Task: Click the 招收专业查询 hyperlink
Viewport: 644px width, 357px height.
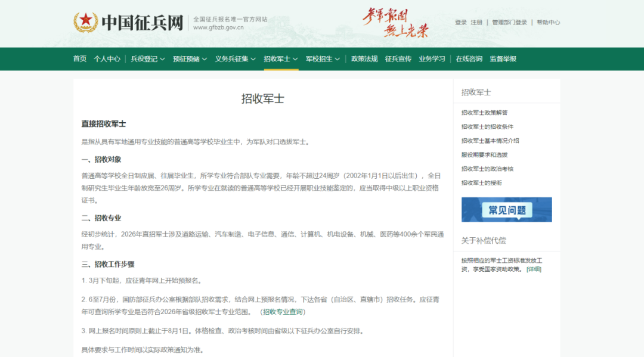Action: [x=283, y=312]
